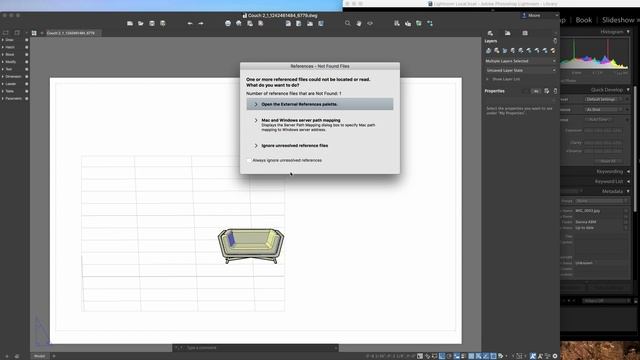Click the Save As icon in toolbar
This screenshot has width=640, height=360.
point(163,24)
